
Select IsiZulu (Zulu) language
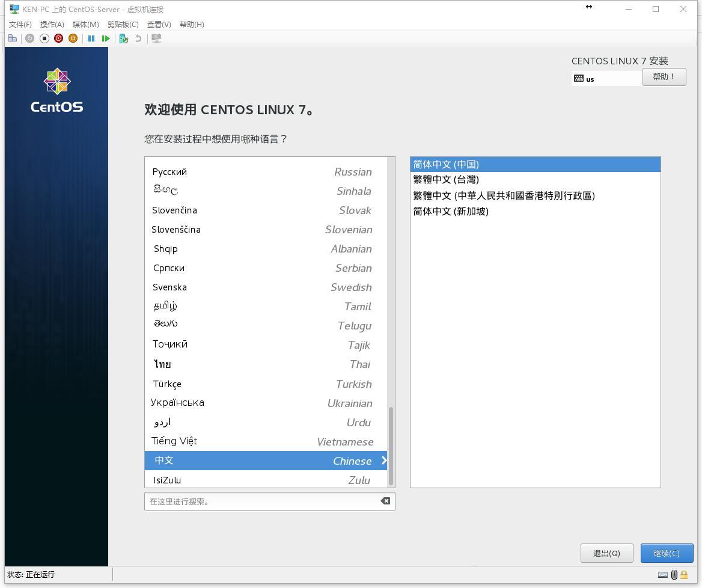(x=266, y=480)
